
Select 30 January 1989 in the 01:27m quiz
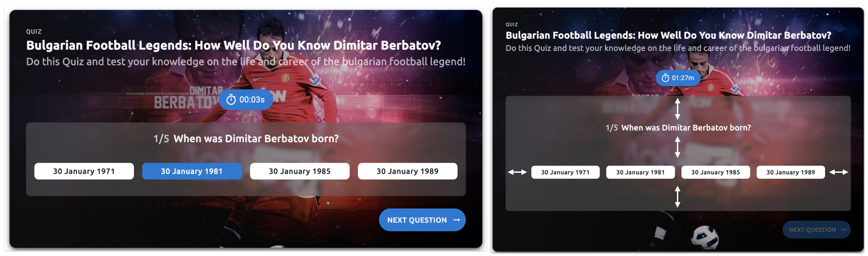point(791,172)
